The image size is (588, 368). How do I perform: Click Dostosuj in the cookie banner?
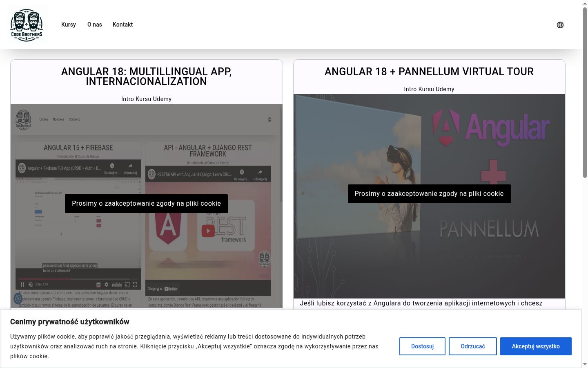tap(422, 346)
